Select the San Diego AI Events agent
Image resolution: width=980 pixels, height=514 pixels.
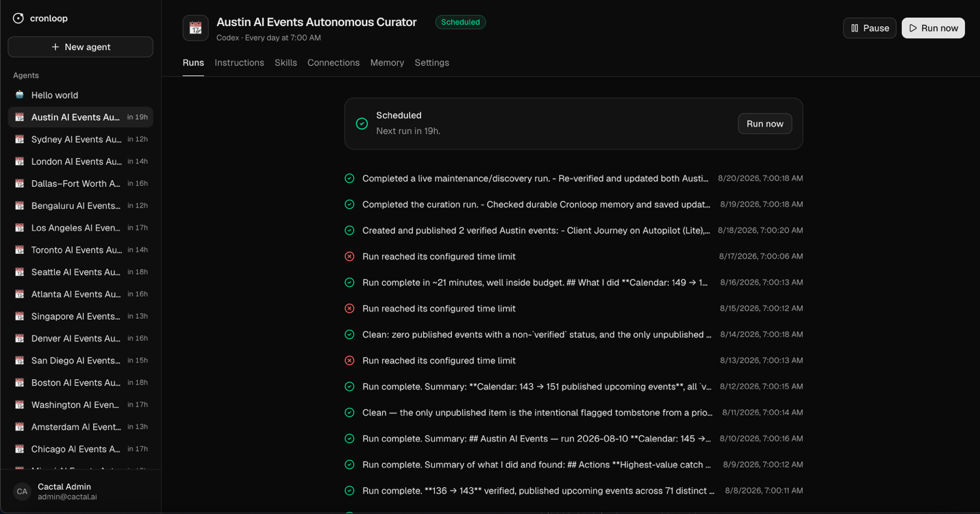[x=80, y=361]
